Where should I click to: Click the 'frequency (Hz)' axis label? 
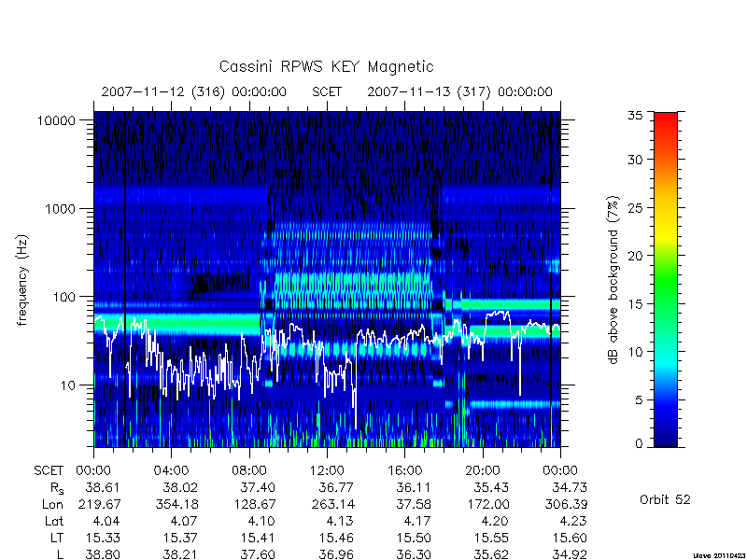[22, 280]
